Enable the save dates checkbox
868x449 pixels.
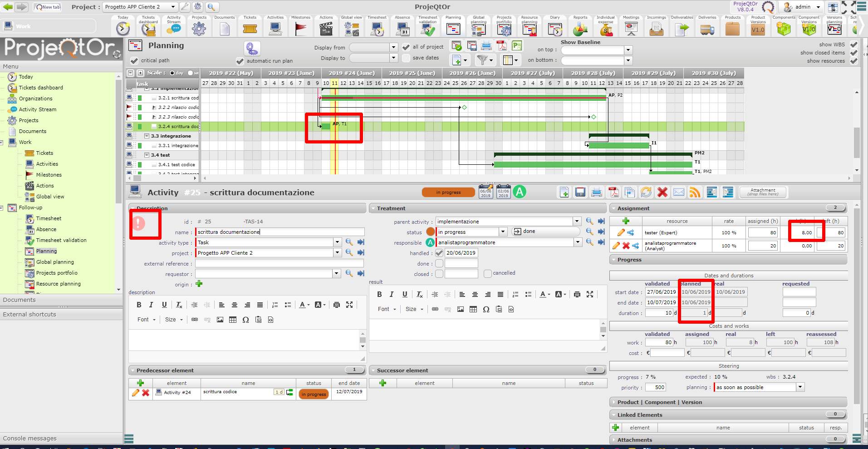click(406, 58)
